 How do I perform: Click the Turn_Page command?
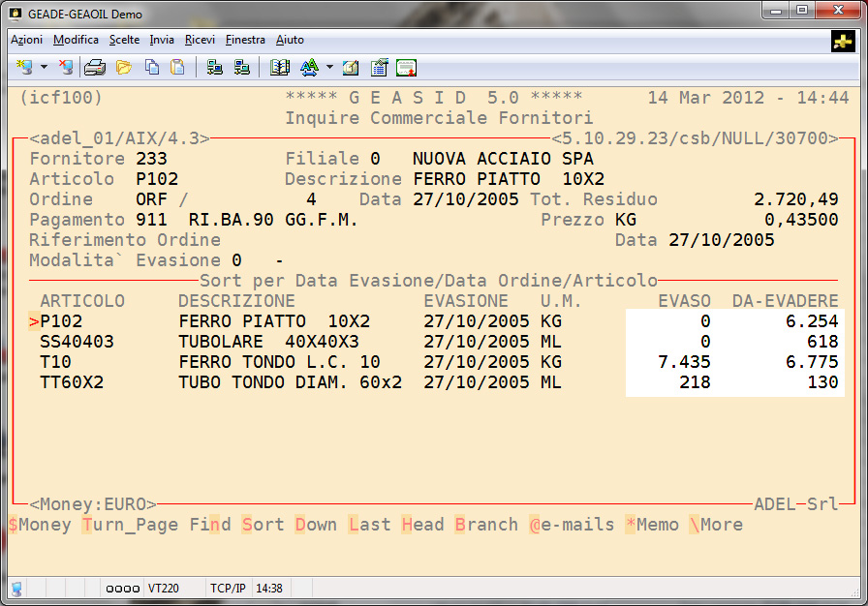point(130,525)
